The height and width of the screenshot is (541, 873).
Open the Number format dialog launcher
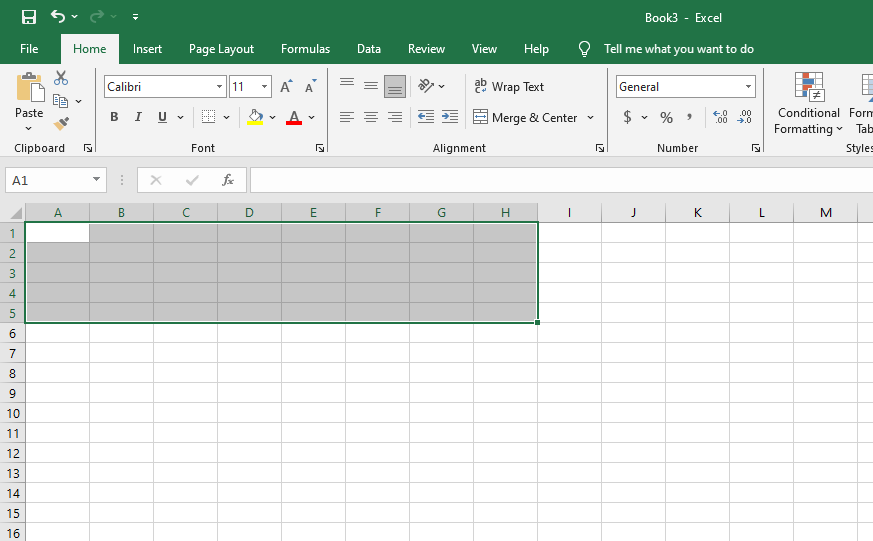tap(756, 148)
